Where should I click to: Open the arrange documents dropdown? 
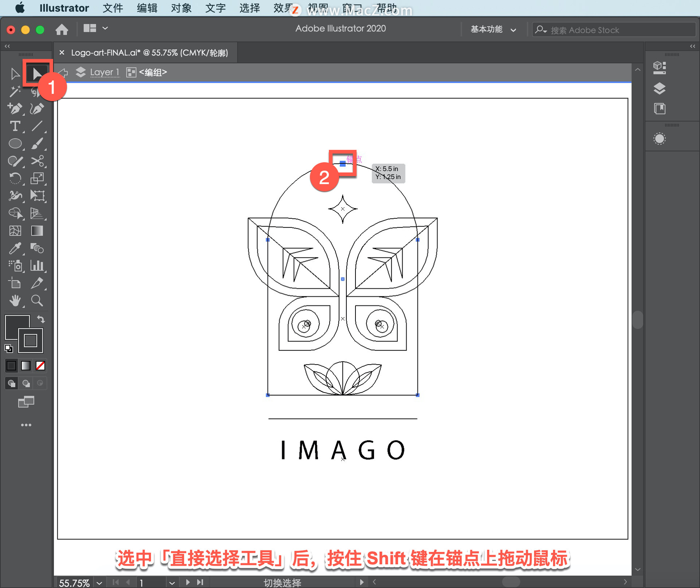point(96,28)
